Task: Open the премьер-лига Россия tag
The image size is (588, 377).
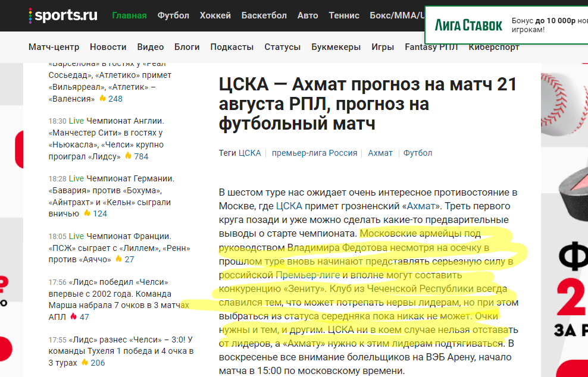Action: point(315,153)
